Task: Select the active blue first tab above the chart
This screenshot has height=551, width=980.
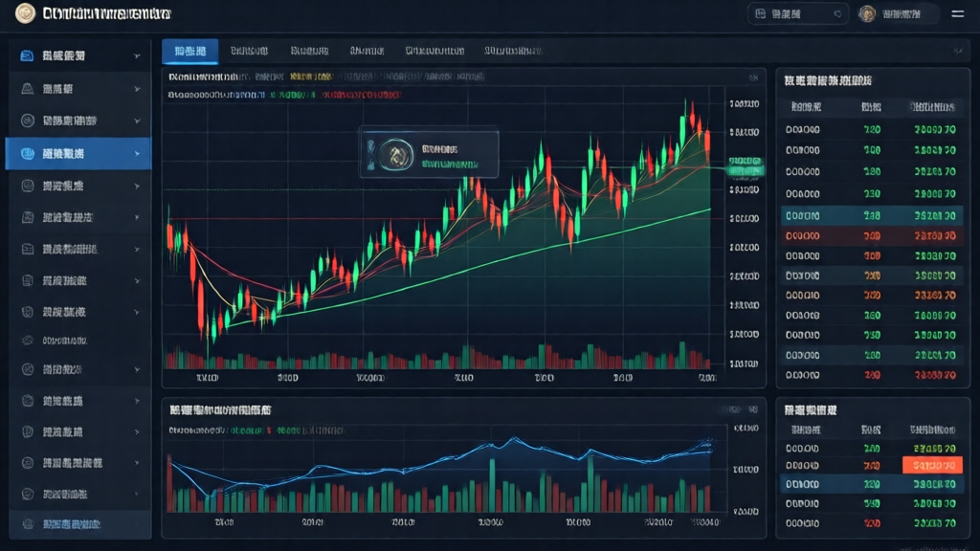Action: (x=189, y=52)
